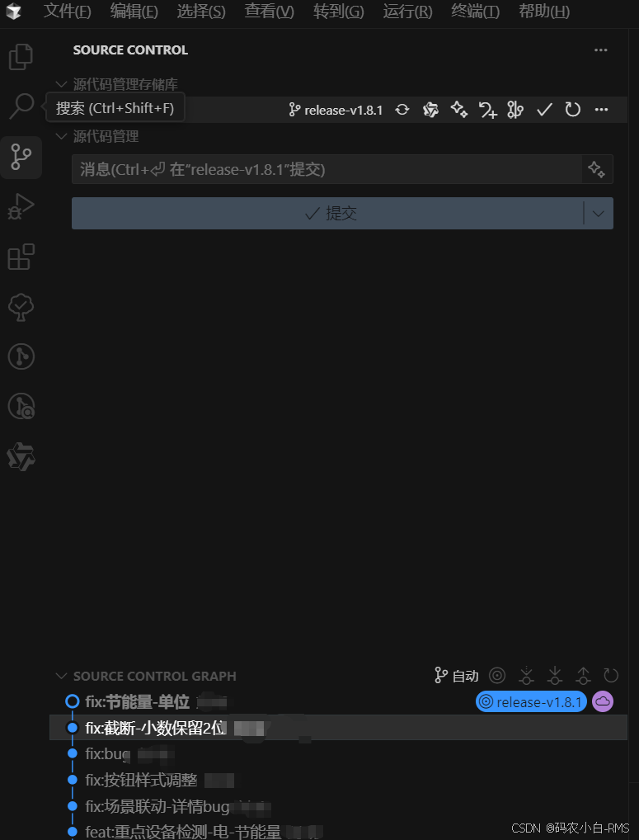639x840 pixels.
Task: Open the Explorer files icon in activity bar
Action: pyautogui.click(x=21, y=57)
